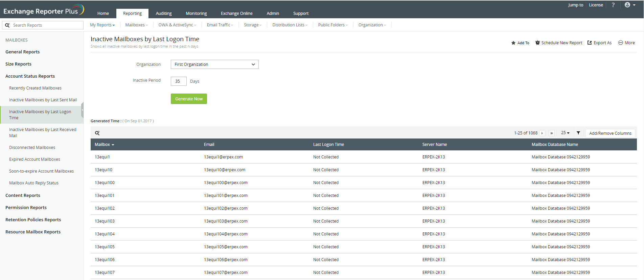Open Disconnected Mailboxes report
644x280 pixels.
tap(32, 148)
